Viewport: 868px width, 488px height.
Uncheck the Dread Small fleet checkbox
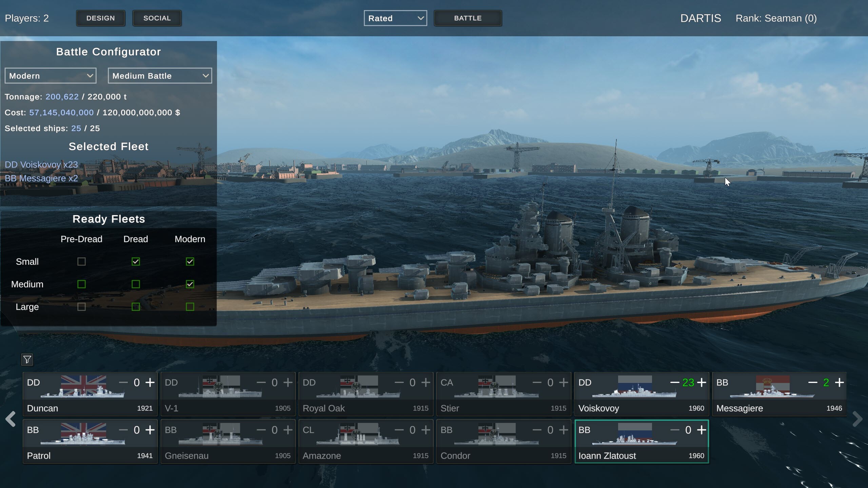coord(136,261)
